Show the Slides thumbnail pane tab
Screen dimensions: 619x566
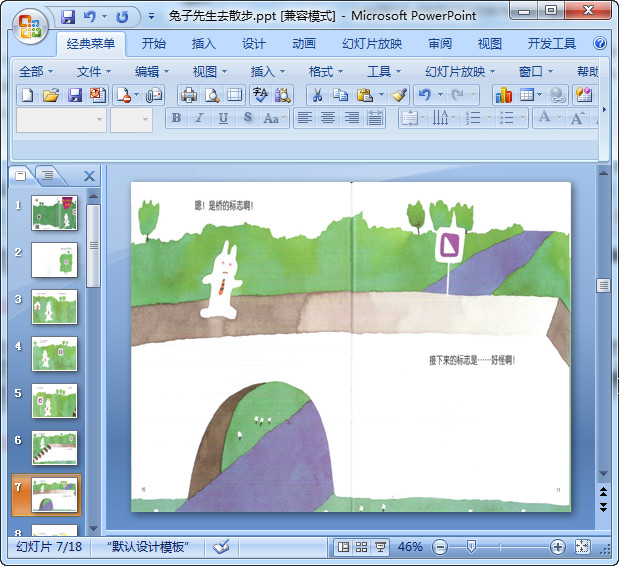(x=21, y=175)
